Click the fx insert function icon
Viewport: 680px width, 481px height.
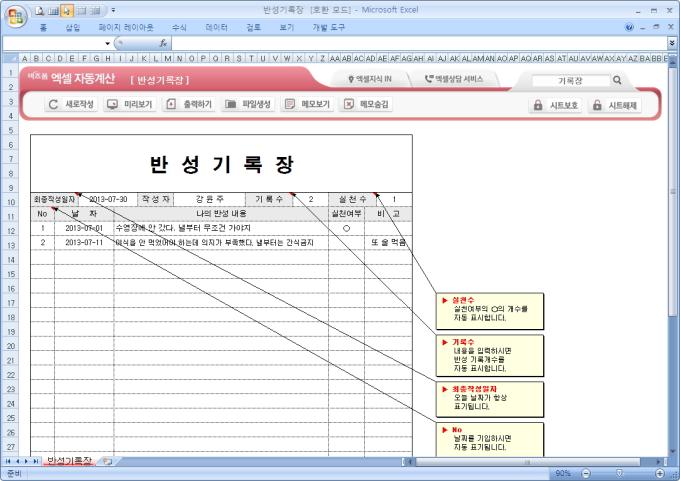tap(163, 43)
